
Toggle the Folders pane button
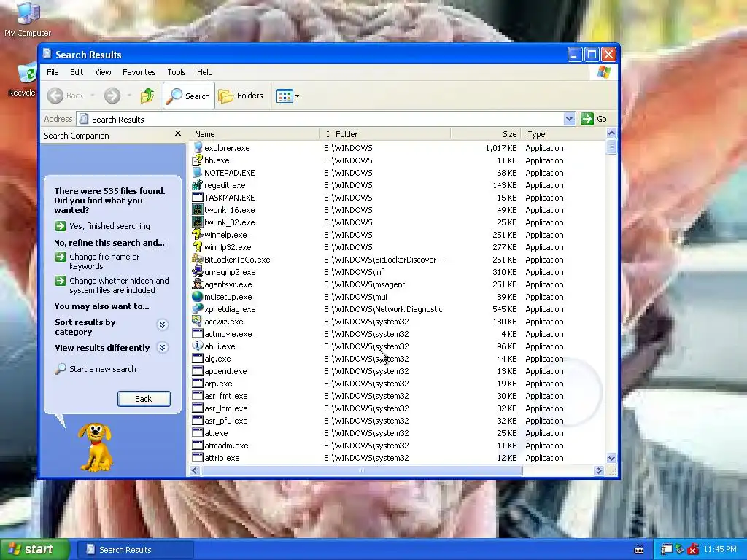(x=241, y=96)
